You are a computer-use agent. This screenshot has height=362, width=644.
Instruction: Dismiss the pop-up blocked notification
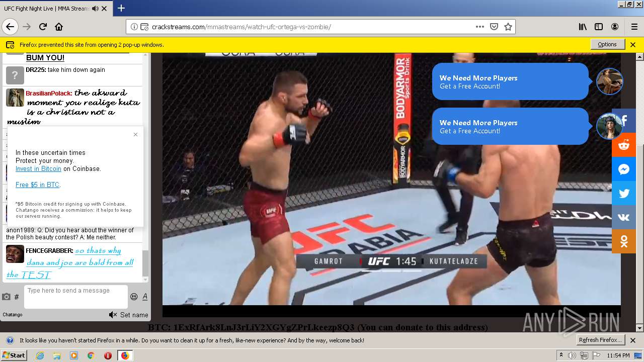[633, 44]
